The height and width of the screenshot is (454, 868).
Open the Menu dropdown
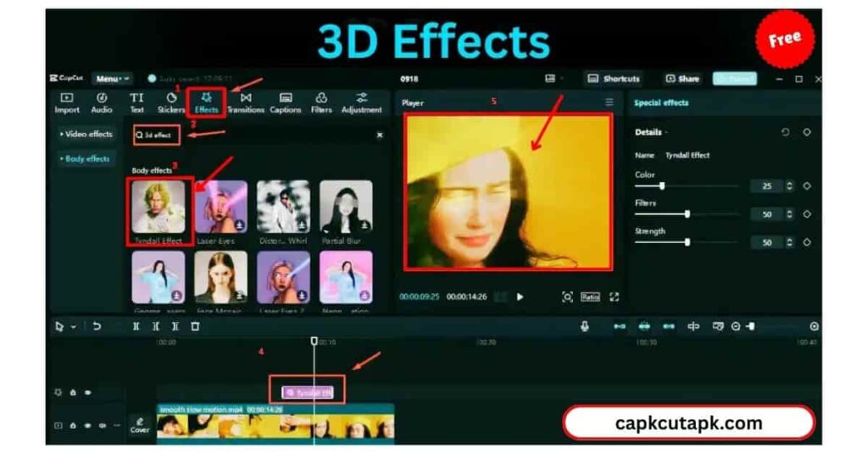point(113,79)
